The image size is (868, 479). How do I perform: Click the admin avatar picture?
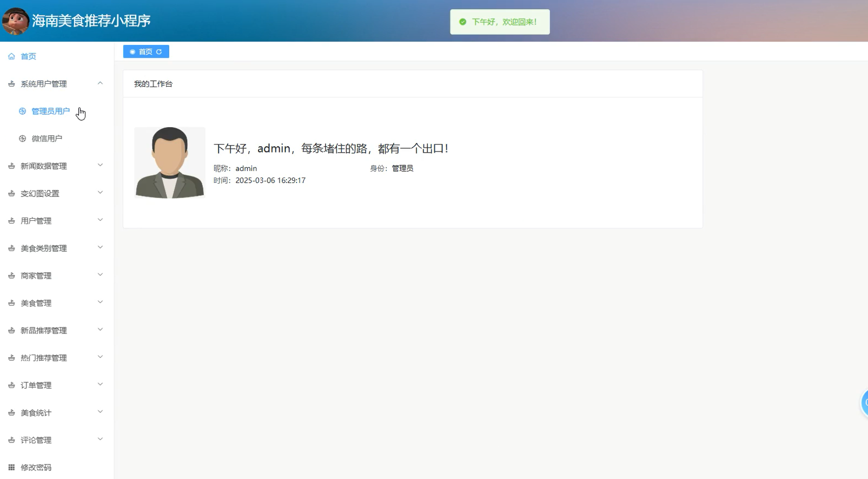coord(170,163)
